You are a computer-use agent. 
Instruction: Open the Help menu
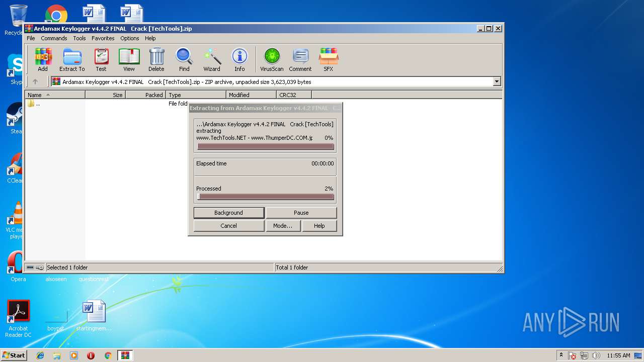tap(150, 38)
